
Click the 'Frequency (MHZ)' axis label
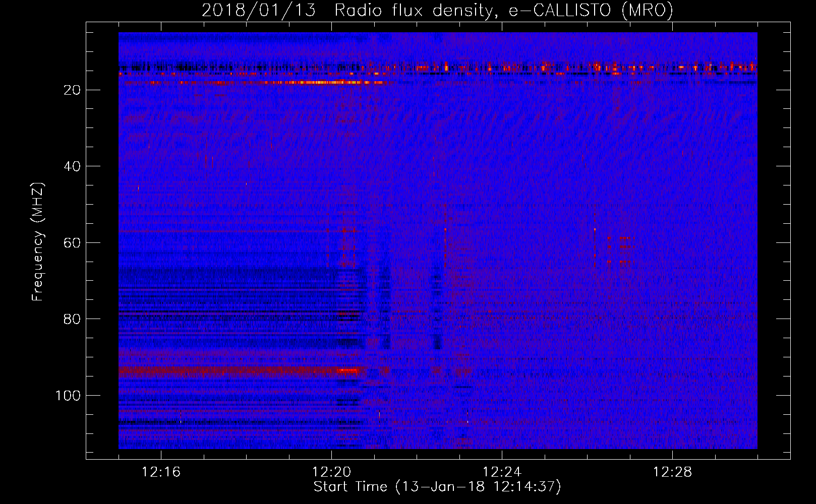[x=38, y=241]
